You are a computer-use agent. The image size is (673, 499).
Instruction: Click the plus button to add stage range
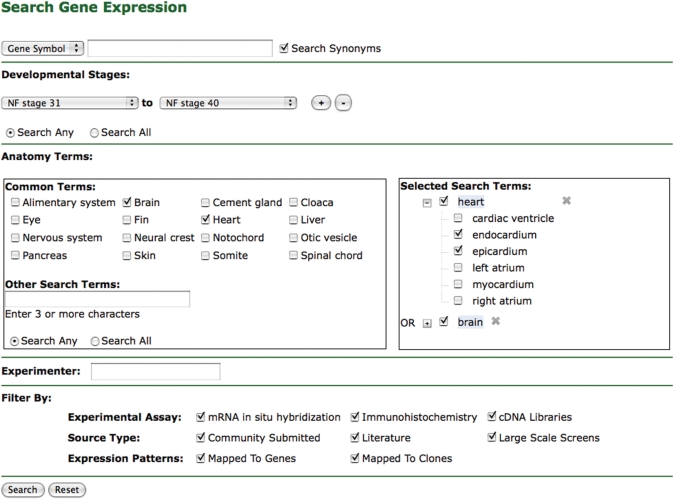click(321, 103)
